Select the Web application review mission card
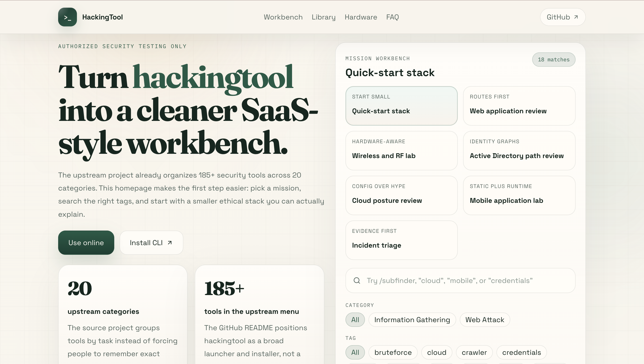The height and width of the screenshot is (364, 644). click(x=519, y=106)
